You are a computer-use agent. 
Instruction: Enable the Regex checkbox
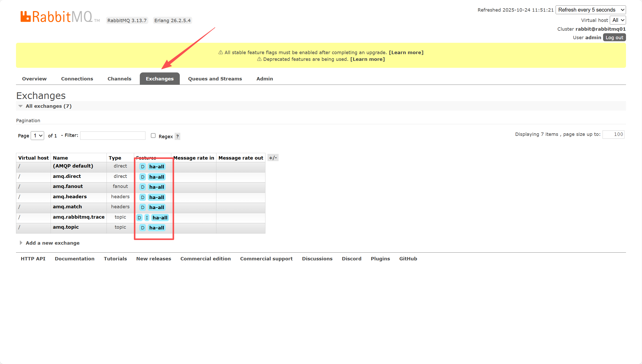[153, 136]
